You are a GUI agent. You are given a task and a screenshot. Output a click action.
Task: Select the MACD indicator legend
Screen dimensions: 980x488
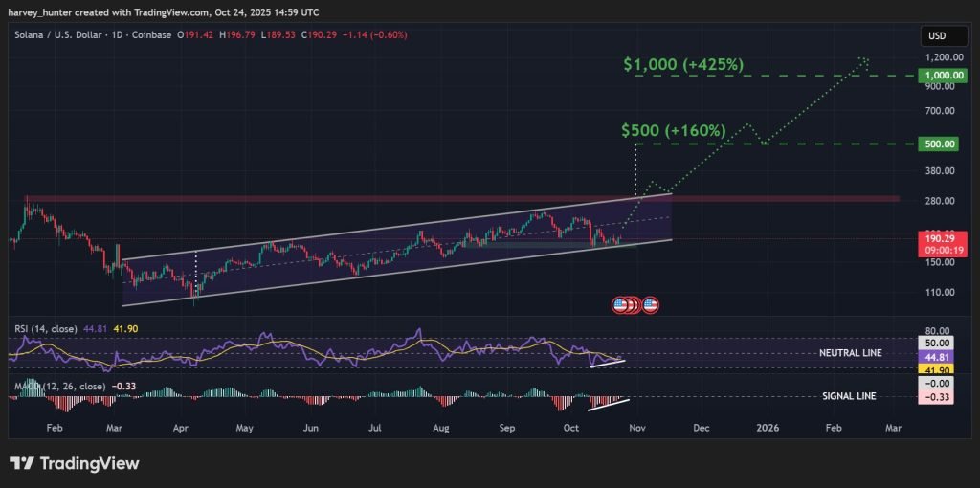point(56,387)
